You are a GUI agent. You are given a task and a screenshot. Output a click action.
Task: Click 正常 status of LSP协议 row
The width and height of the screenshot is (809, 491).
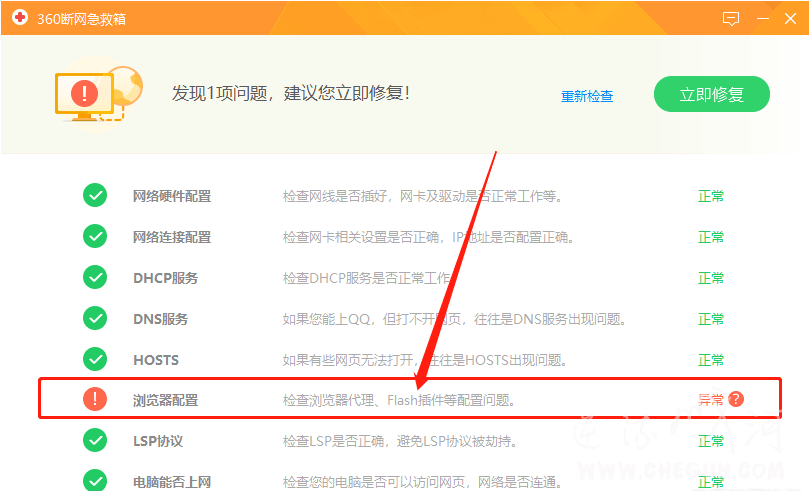(x=710, y=441)
